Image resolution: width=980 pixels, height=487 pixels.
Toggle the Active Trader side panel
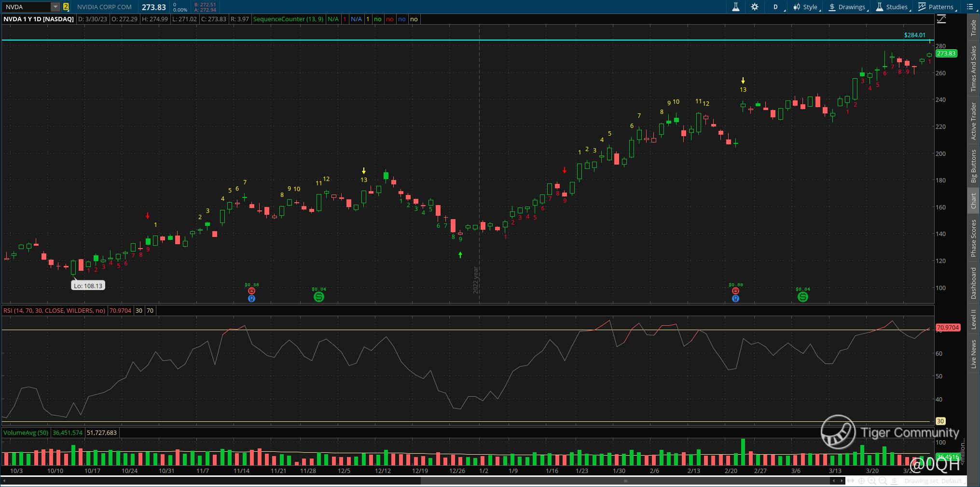click(x=973, y=121)
